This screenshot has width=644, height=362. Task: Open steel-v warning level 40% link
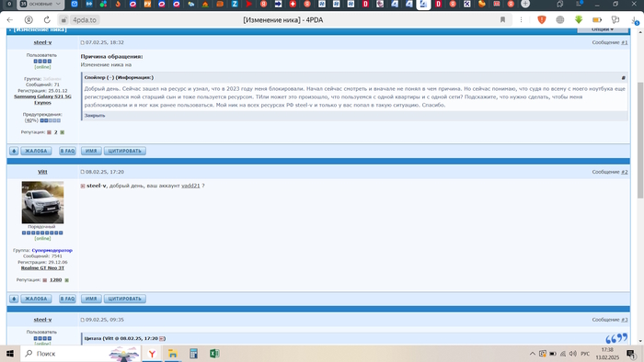[31, 120]
